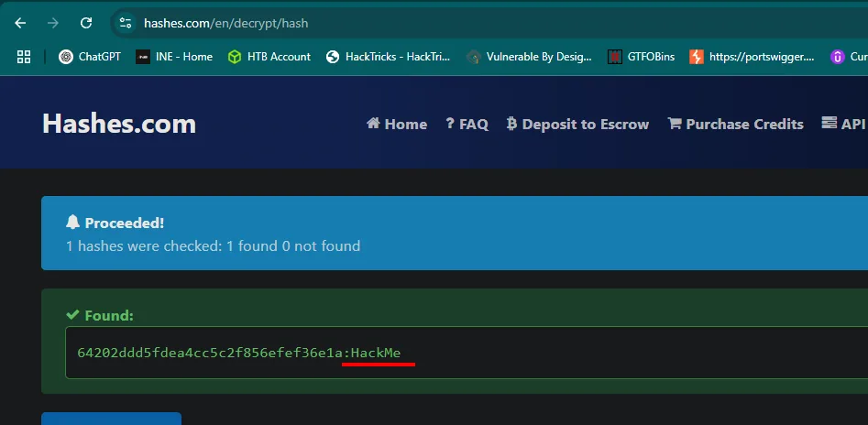Open the HTB Account bookmark

[x=269, y=57]
